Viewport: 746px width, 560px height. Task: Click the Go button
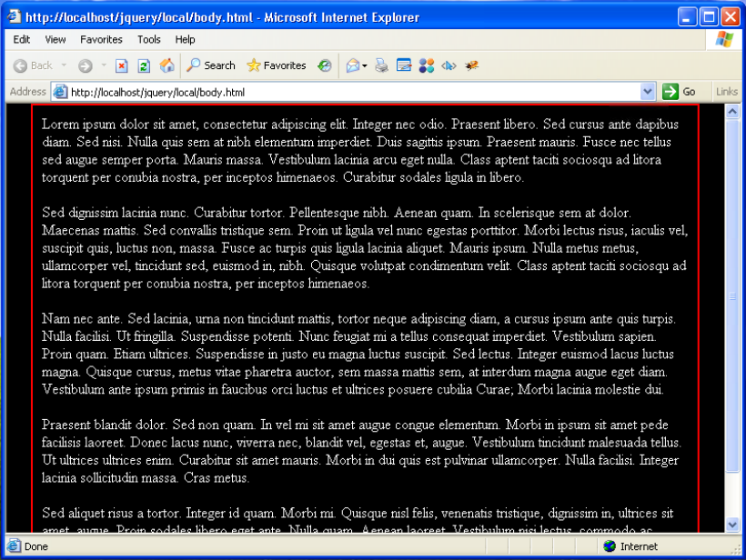click(x=679, y=91)
